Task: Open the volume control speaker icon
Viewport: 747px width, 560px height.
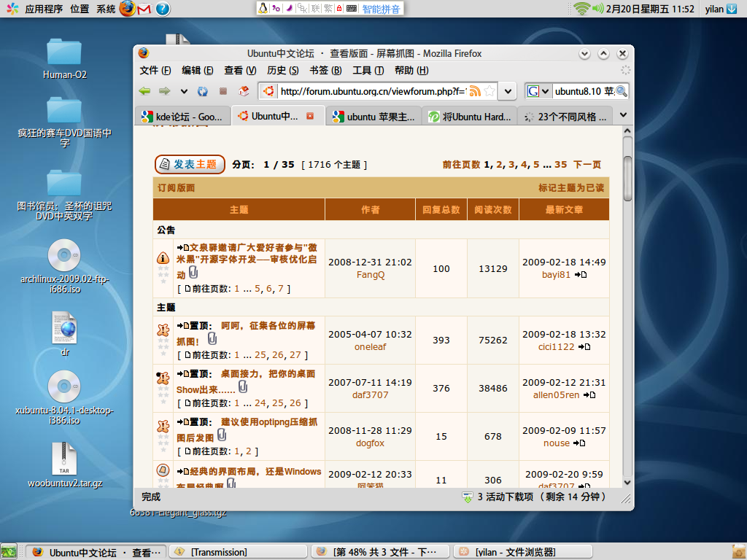Action: 597,9
